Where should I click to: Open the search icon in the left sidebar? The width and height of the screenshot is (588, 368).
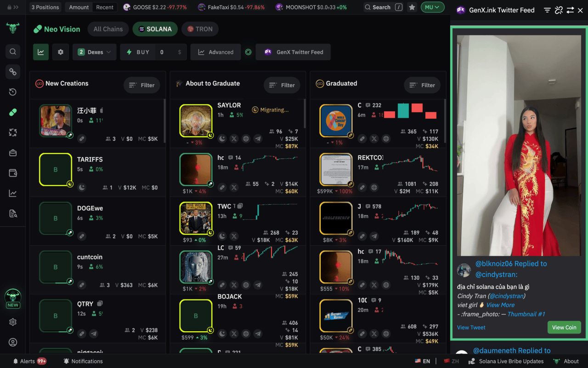[13, 52]
